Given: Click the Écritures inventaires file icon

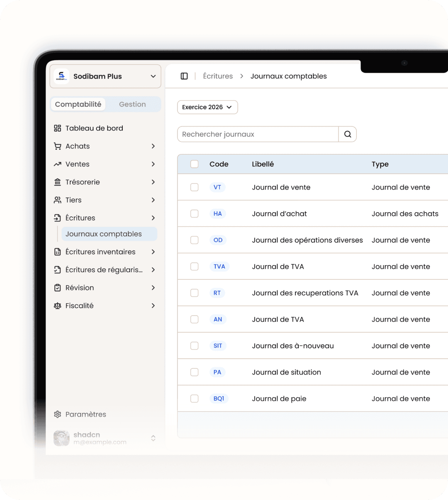Looking at the screenshot, I should point(57,252).
